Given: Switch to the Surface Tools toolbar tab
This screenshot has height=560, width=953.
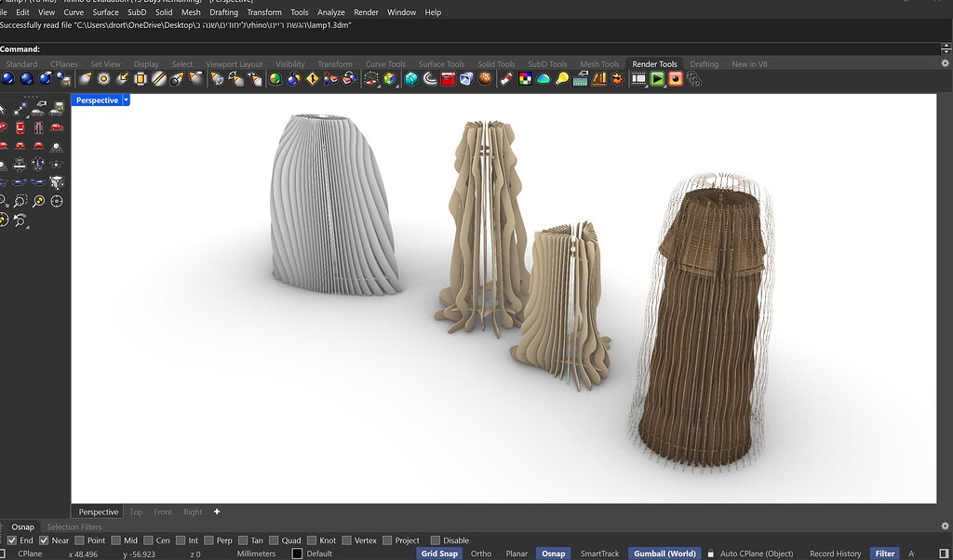Looking at the screenshot, I should pos(441,63).
